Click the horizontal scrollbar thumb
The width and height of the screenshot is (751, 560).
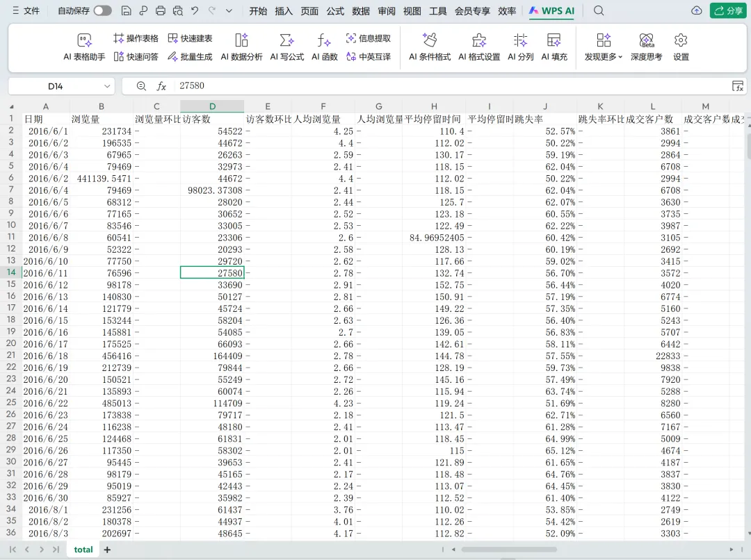(x=508, y=550)
